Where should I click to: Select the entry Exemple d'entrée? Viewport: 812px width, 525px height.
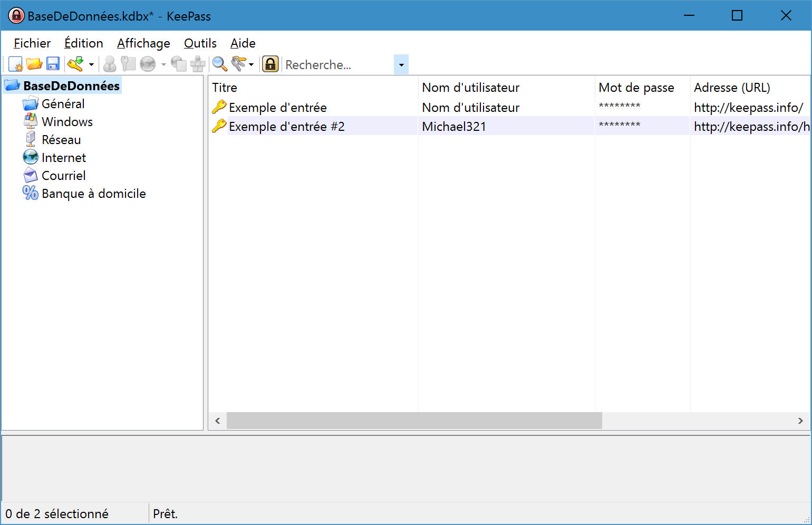pyautogui.click(x=278, y=108)
